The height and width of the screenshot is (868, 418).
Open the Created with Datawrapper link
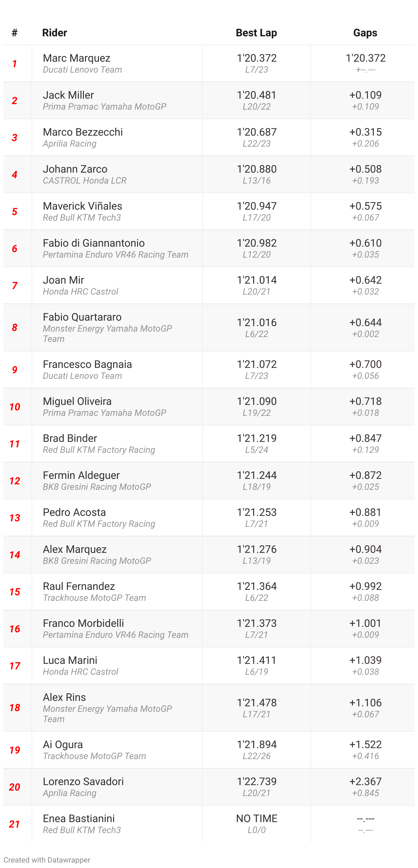pos(47,860)
